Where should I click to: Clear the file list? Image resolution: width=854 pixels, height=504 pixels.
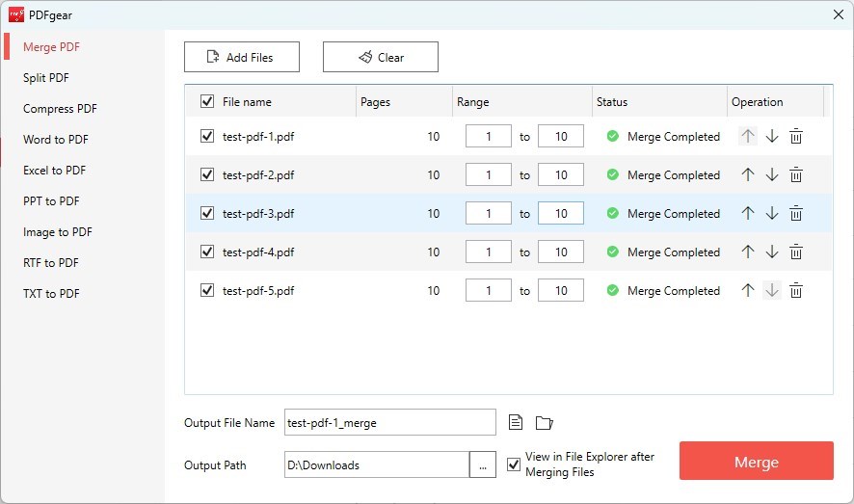point(381,57)
